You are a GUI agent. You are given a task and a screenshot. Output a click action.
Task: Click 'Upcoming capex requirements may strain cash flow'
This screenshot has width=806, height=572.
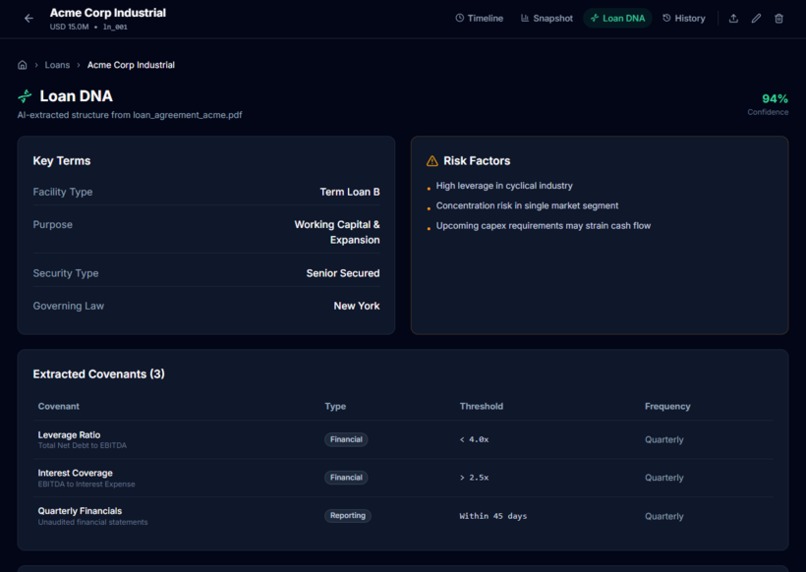[x=543, y=226]
